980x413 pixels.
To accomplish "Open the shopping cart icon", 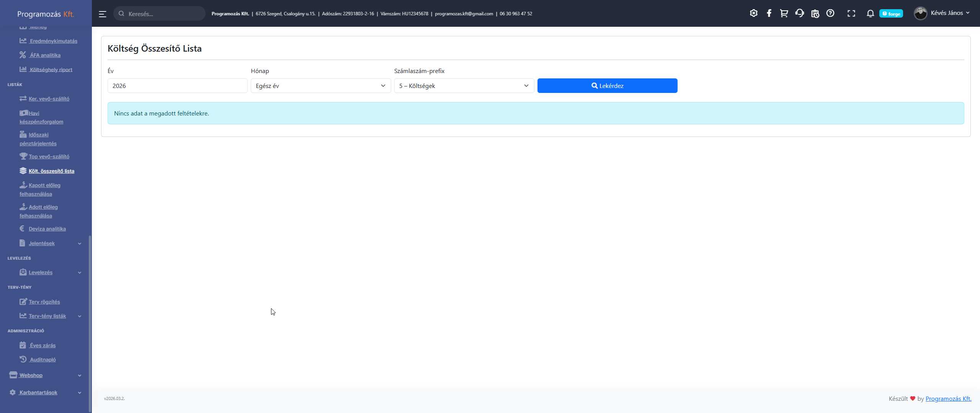I will click(x=784, y=13).
